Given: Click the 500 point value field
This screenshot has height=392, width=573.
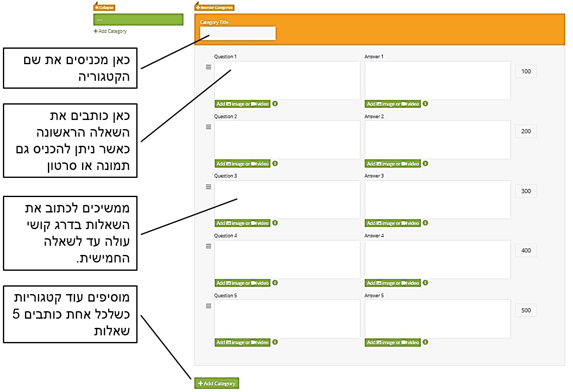Looking at the screenshot, I should (526, 310).
